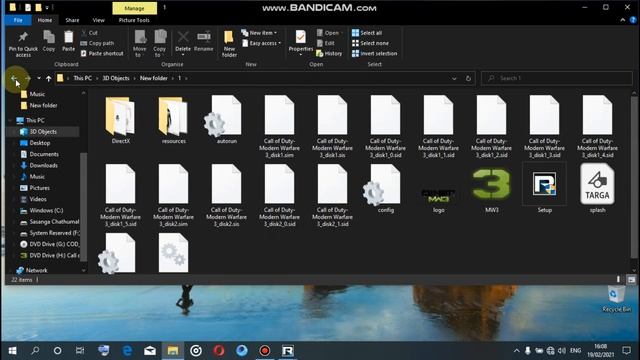The height and width of the screenshot is (360, 640).
Task: Switch to the View ribbon tab
Action: click(98, 20)
